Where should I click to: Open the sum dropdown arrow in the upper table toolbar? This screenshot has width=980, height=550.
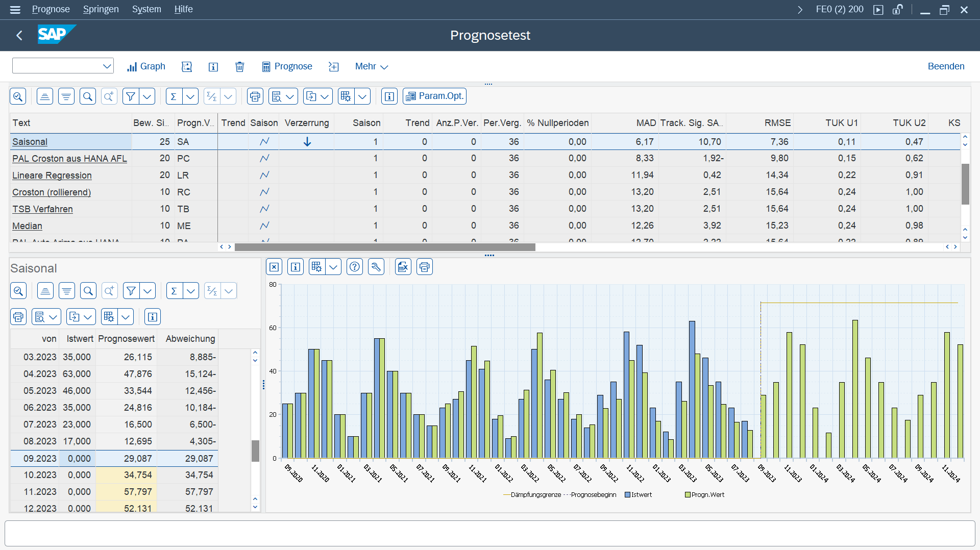[x=190, y=96]
